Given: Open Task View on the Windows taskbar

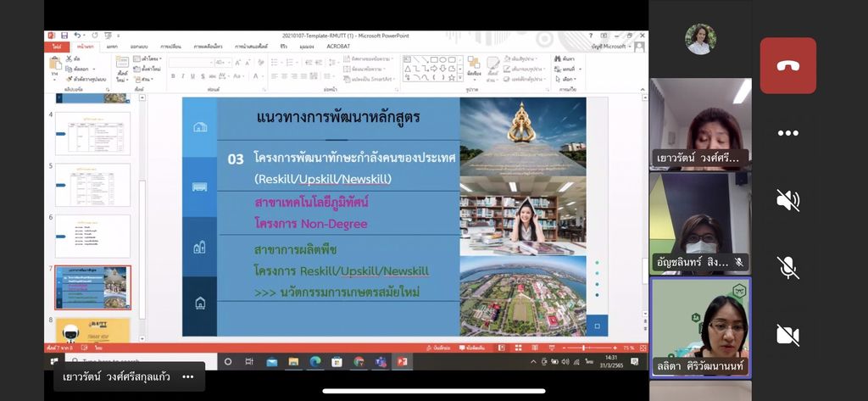Looking at the screenshot, I should click(x=249, y=362).
